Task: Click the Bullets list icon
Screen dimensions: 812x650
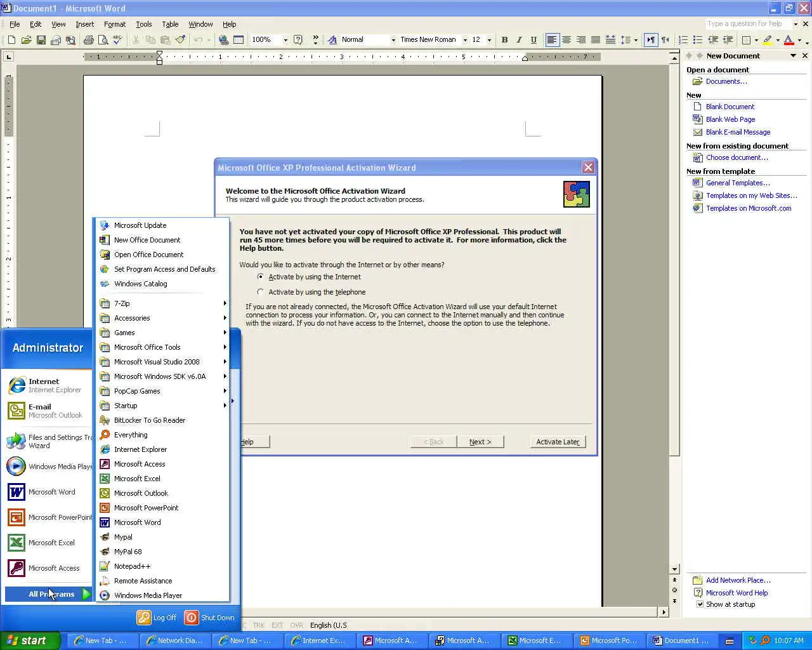Action: [698, 40]
